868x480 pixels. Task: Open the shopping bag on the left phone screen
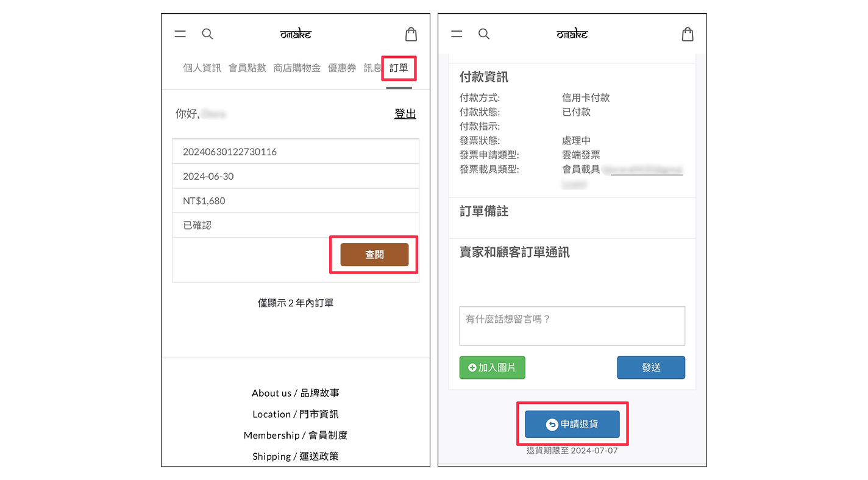[411, 34]
